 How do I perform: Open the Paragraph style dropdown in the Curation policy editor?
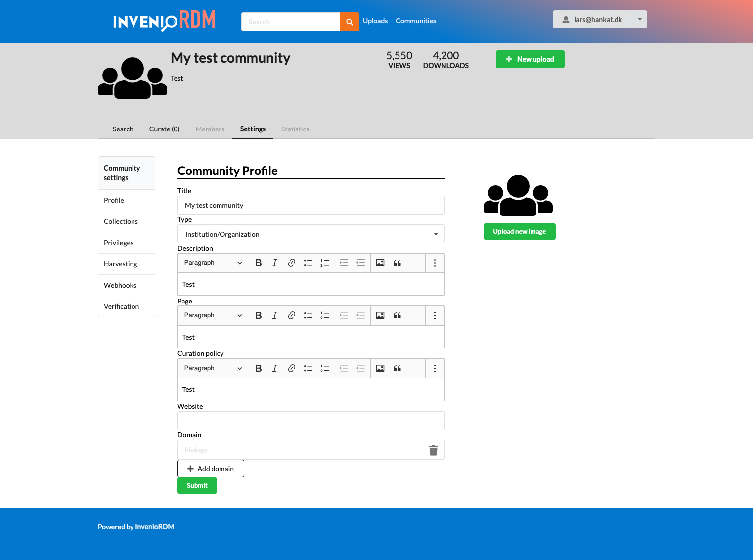(x=213, y=368)
